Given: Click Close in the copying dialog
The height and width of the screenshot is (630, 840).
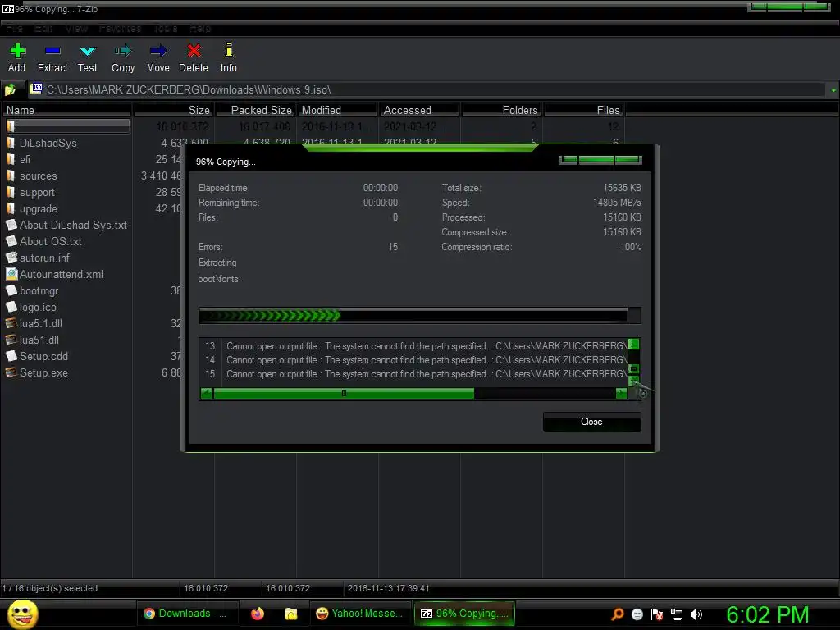Looking at the screenshot, I should (591, 422).
